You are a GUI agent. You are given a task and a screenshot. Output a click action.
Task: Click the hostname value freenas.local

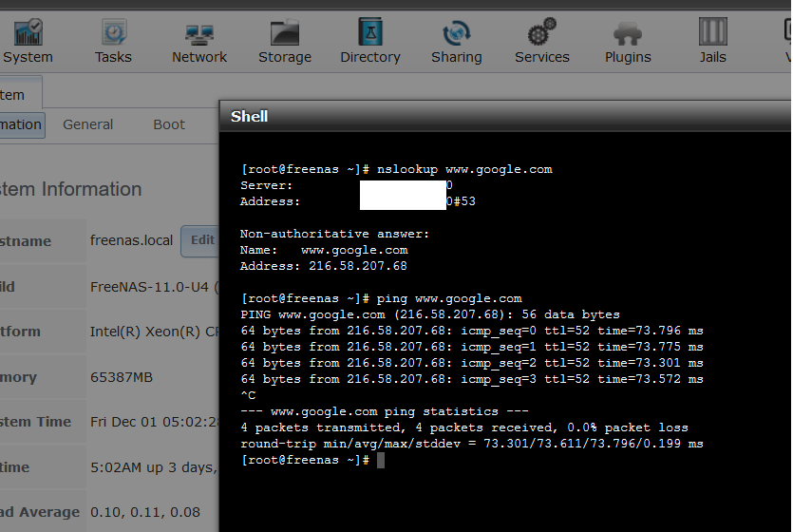(x=131, y=240)
